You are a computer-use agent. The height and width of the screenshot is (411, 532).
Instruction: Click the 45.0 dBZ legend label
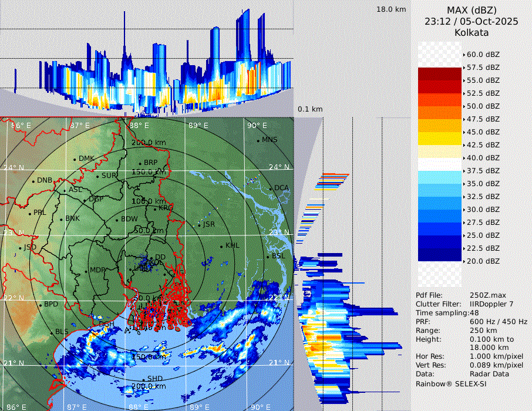tap(483, 132)
